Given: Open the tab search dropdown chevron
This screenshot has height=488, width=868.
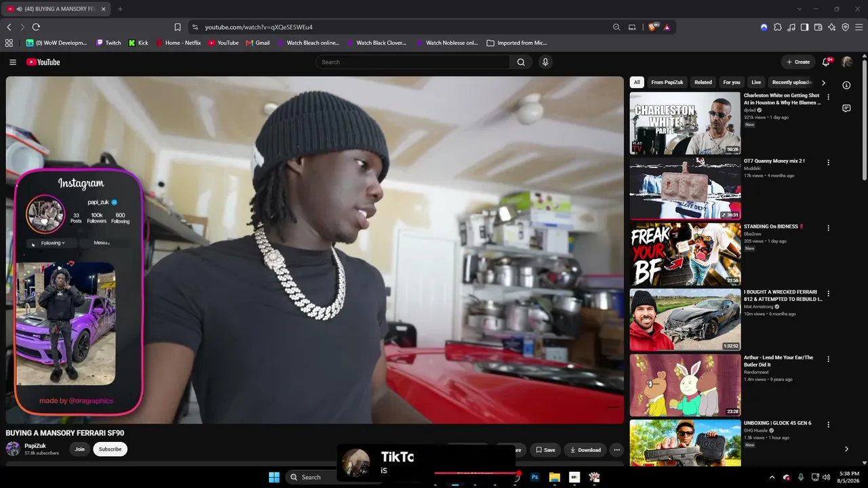Looking at the screenshot, I should (x=800, y=9).
